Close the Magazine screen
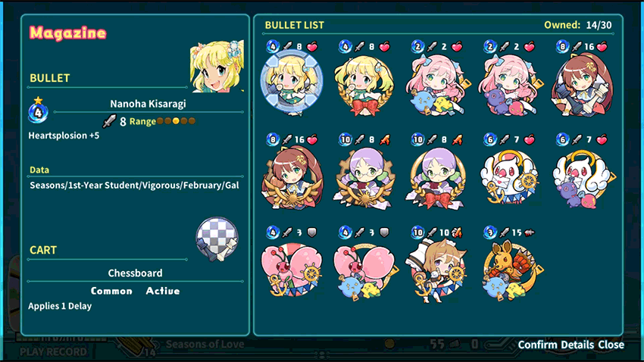This screenshot has height=362, width=644. coord(611,345)
